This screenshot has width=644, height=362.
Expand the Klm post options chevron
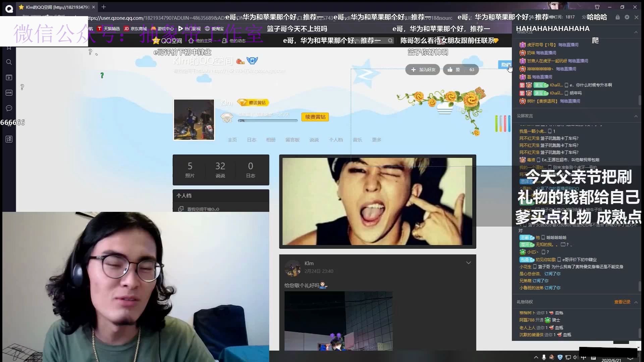(468, 263)
